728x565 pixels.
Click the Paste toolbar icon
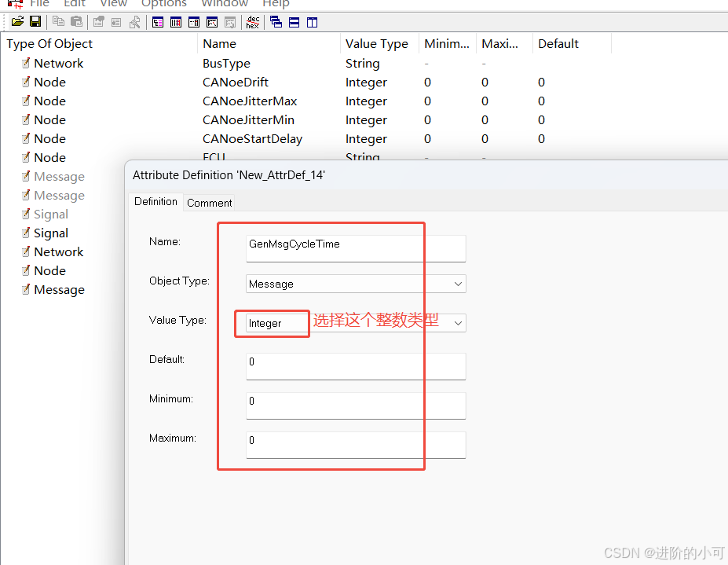(77, 22)
